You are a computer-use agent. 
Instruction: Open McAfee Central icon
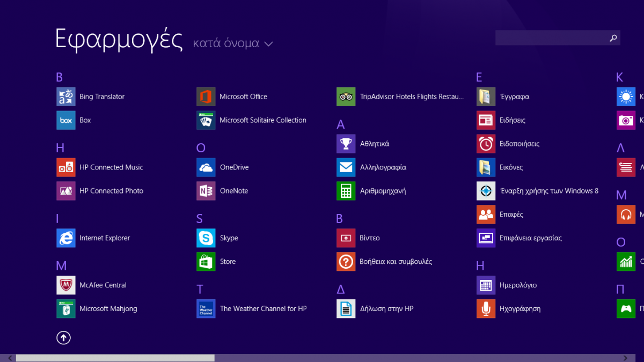66,285
